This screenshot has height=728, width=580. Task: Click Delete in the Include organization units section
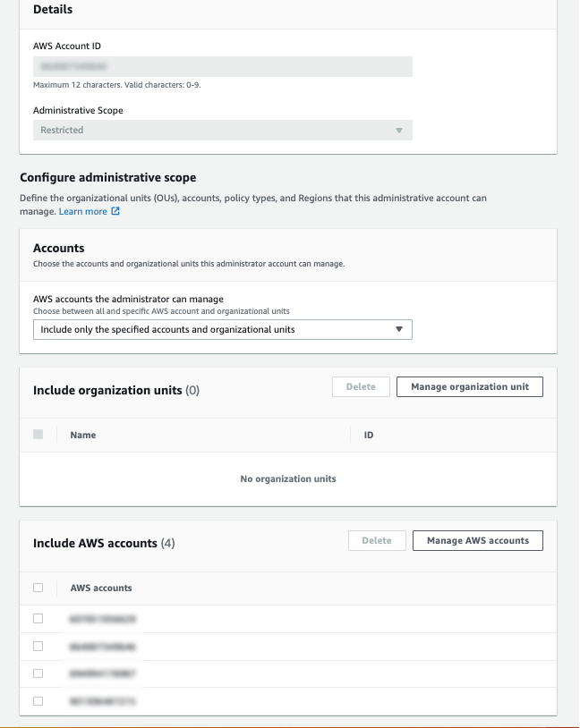[362, 386]
